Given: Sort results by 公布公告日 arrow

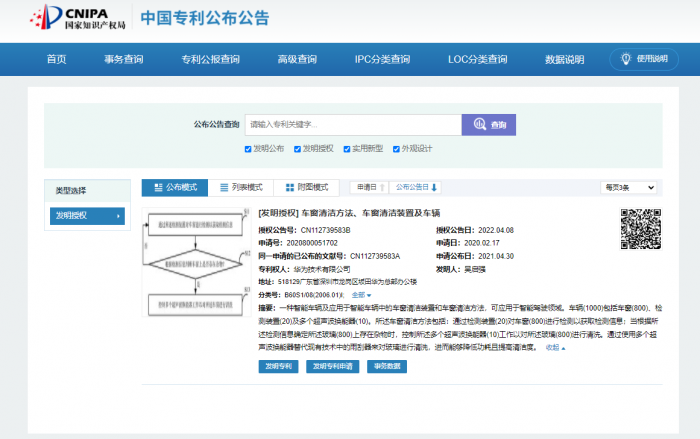Looking at the screenshot, I should point(415,187).
